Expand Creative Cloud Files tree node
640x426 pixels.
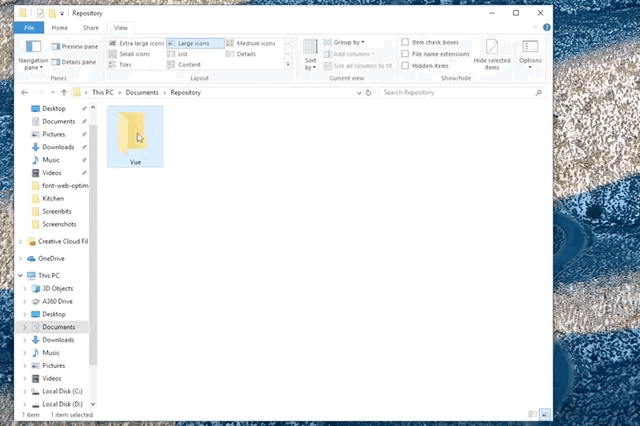pyautogui.click(x=20, y=242)
